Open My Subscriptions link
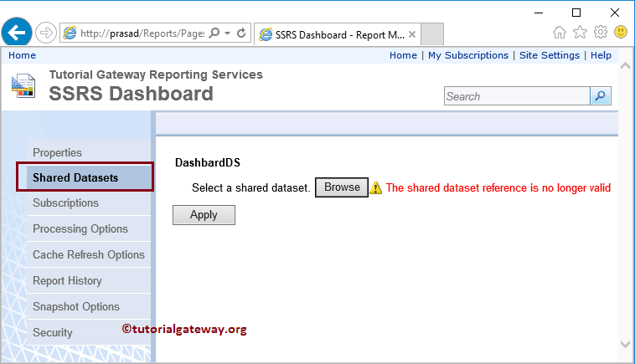 point(468,55)
